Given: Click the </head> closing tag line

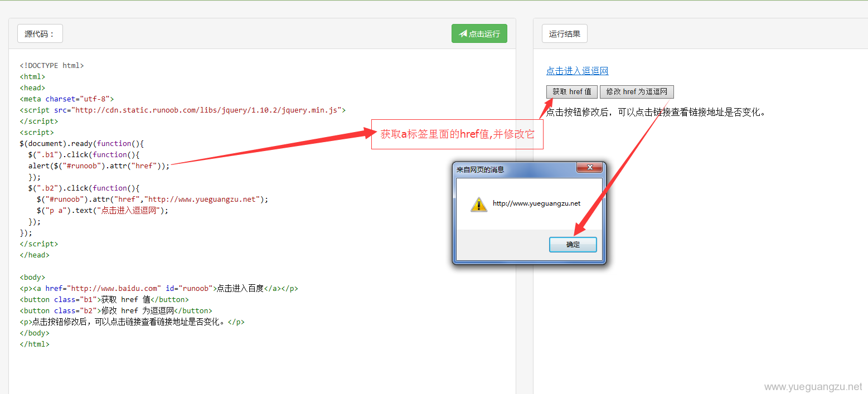Looking at the screenshot, I should 35,255.
